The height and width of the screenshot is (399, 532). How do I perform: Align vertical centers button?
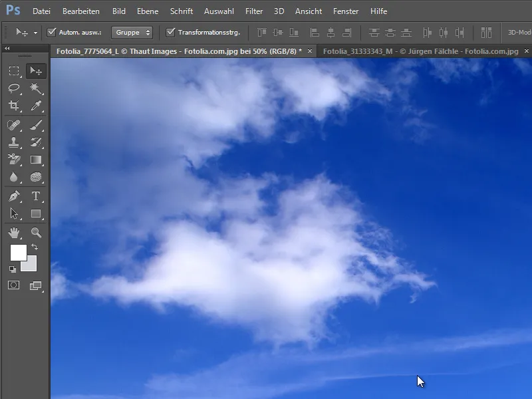[x=278, y=33]
